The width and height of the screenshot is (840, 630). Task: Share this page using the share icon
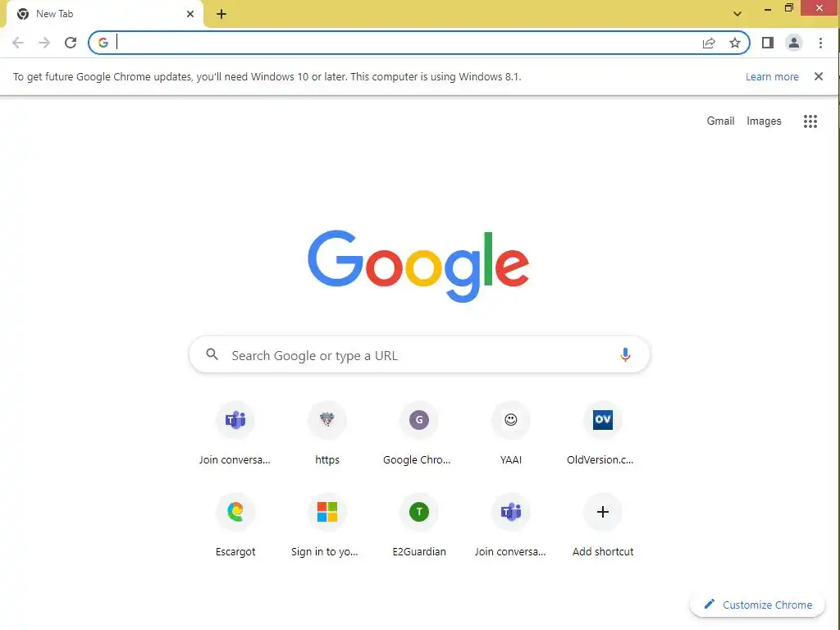tap(708, 43)
